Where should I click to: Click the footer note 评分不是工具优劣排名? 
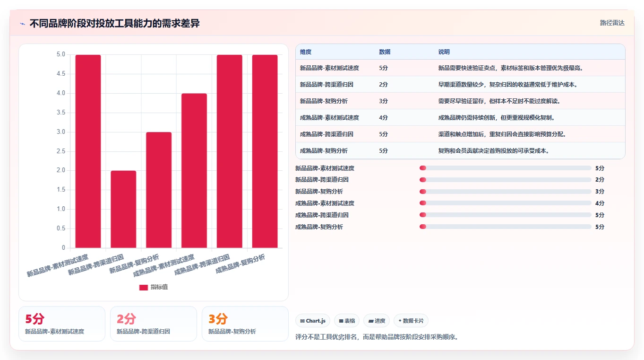[x=377, y=337]
